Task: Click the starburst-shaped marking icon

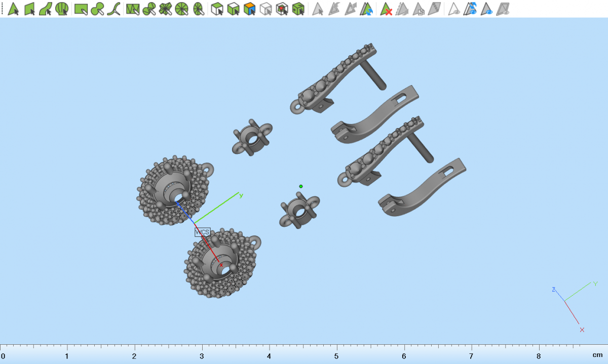Action: tap(166, 9)
